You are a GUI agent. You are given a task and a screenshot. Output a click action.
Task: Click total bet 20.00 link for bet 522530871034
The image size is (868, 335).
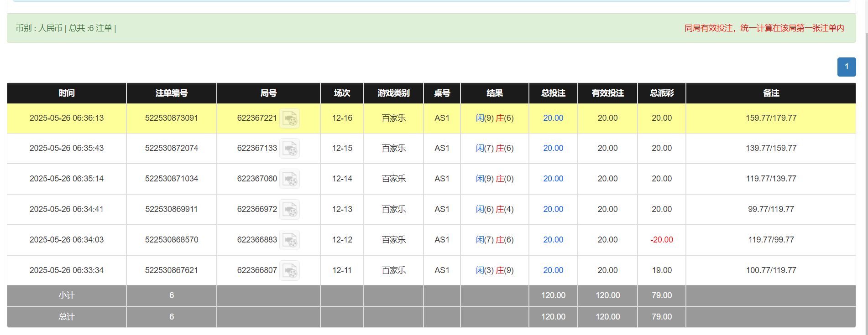pyautogui.click(x=553, y=179)
